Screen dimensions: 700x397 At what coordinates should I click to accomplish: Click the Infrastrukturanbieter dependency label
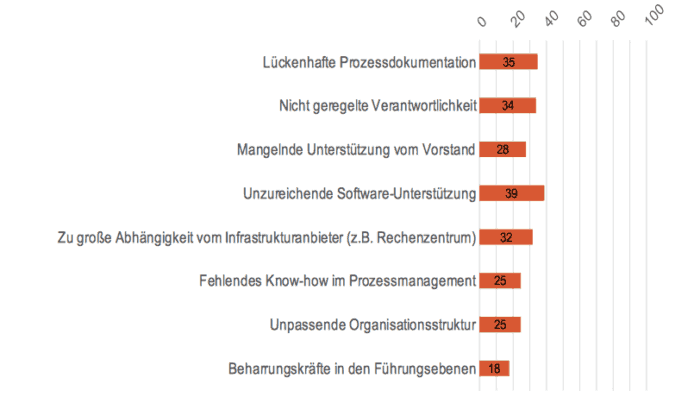(x=267, y=238)
